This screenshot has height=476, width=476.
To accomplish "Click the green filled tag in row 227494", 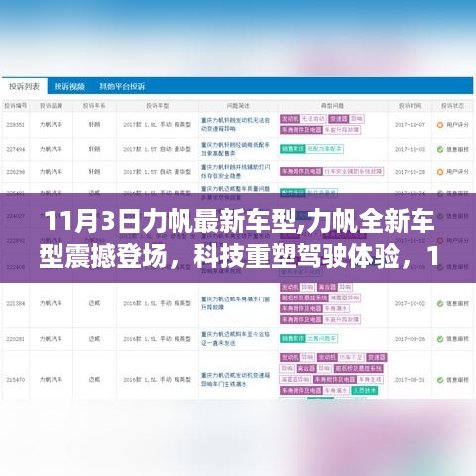I will (x=293, y=149).
